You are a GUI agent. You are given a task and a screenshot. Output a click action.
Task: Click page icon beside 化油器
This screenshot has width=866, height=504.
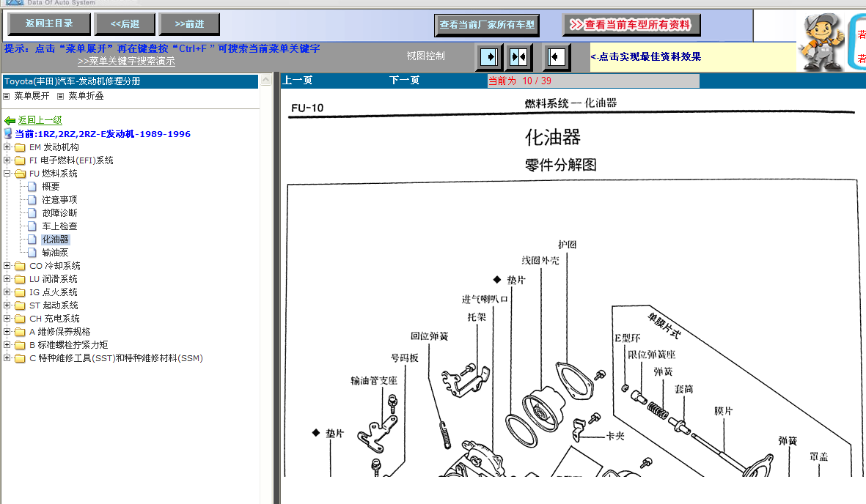[x=32, y=240]
